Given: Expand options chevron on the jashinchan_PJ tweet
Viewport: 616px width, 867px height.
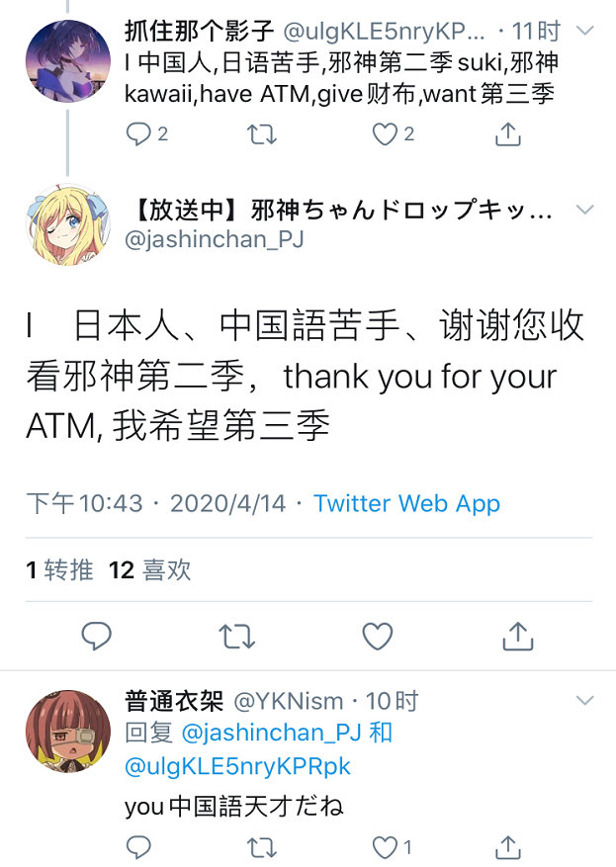Looking at the screenshot, I should pyautogui.click(x=584, y=209).
